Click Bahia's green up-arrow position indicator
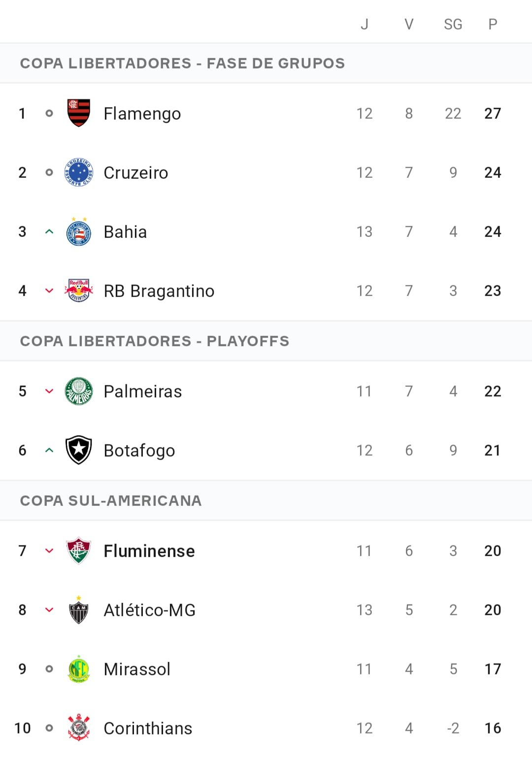 pyautogui.click(x=49, y=232)
